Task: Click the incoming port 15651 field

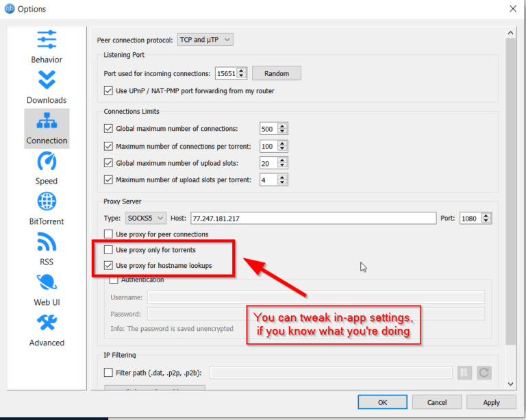Action: 227,73
